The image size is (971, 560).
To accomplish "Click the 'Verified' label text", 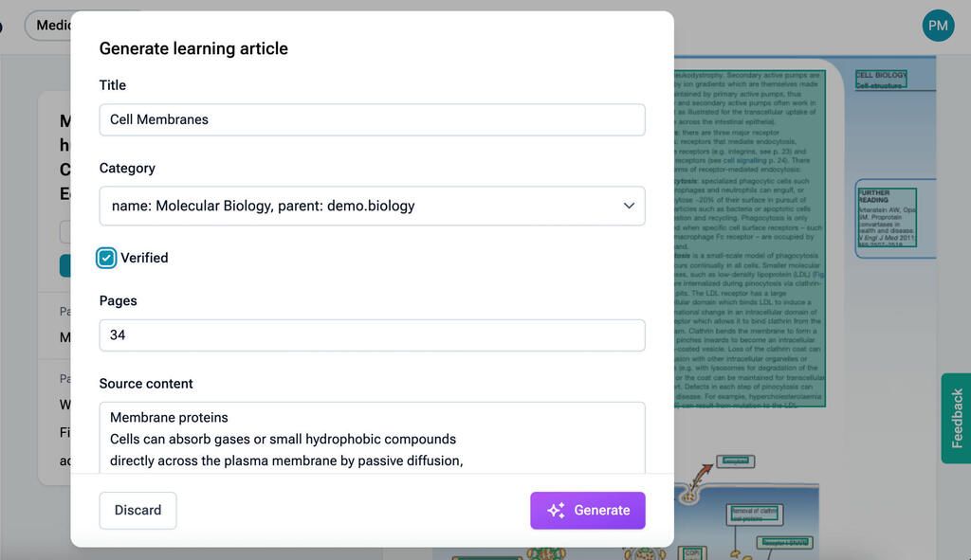I will (x=144, y=258).
